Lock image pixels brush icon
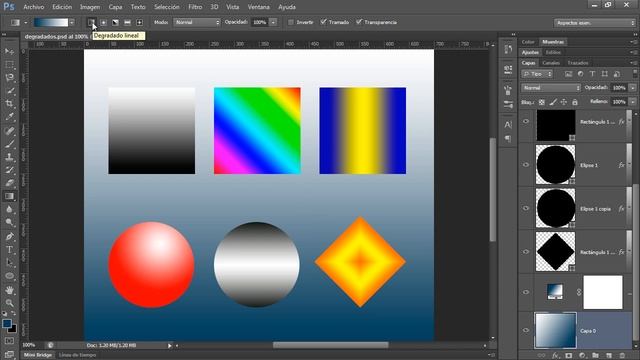This screenshot has height=360, width=640. [x=553, y=102]
